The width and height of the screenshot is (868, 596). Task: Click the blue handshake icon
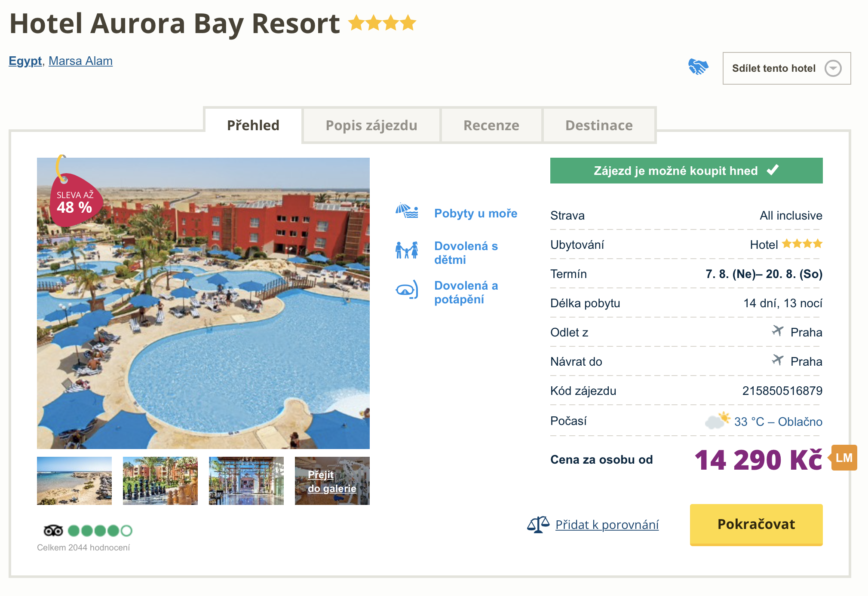tap(698, 67)
